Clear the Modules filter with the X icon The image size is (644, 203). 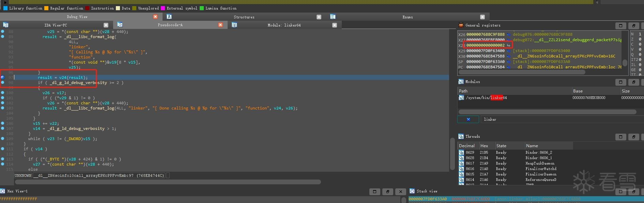pyautogui.click(x=468, y=119)
